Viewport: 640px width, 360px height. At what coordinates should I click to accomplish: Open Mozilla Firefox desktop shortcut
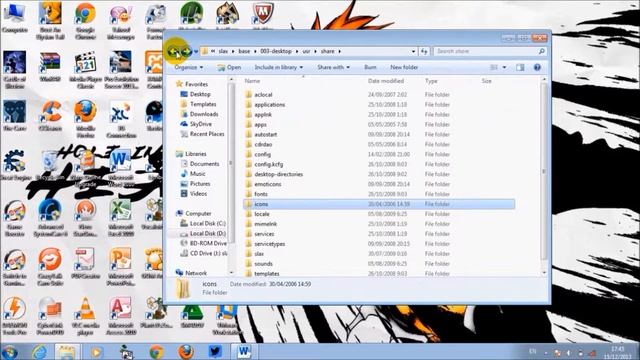(x=85, y=120)
